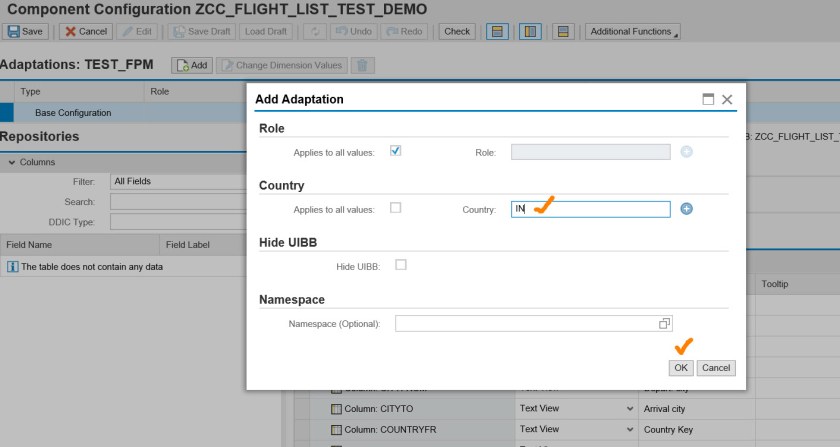Open the CITYTO Text View dropdown

tap(630, 409)
